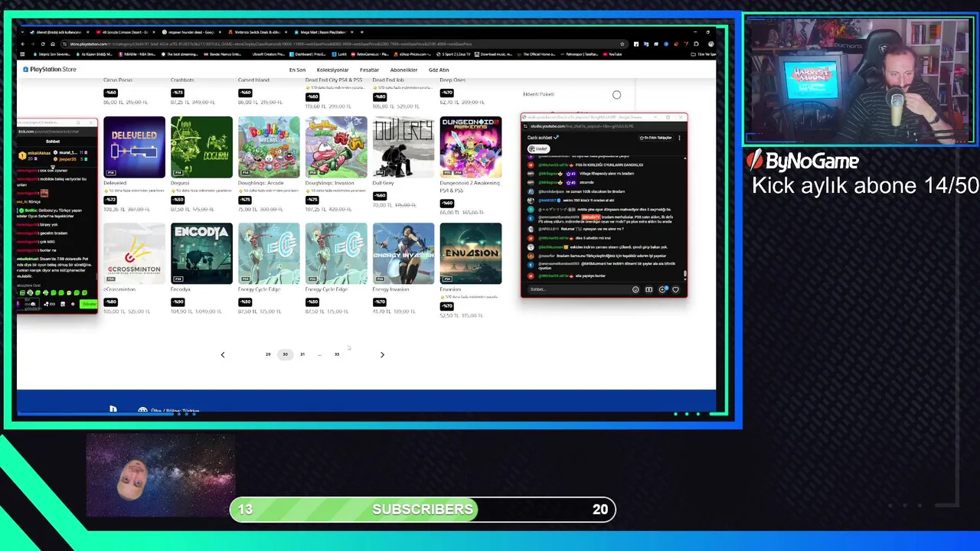Open the Abonelikler menu
980x551 pixels.
403,70
